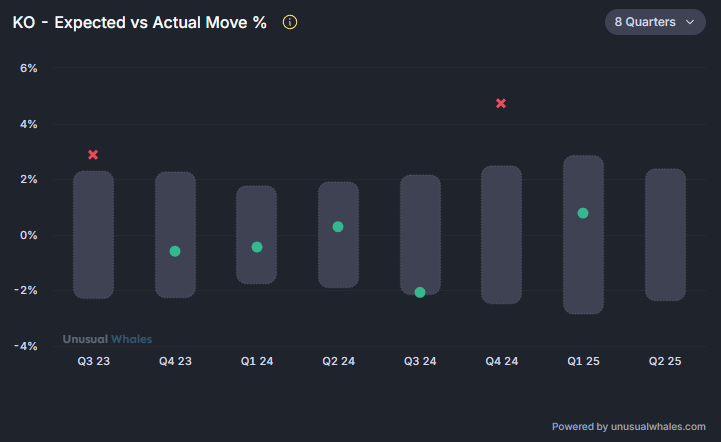Click the chevron arrow on quarters selector
Image resolution: width=721 pixels, height=442 pixels.
[x=689, y=22]
